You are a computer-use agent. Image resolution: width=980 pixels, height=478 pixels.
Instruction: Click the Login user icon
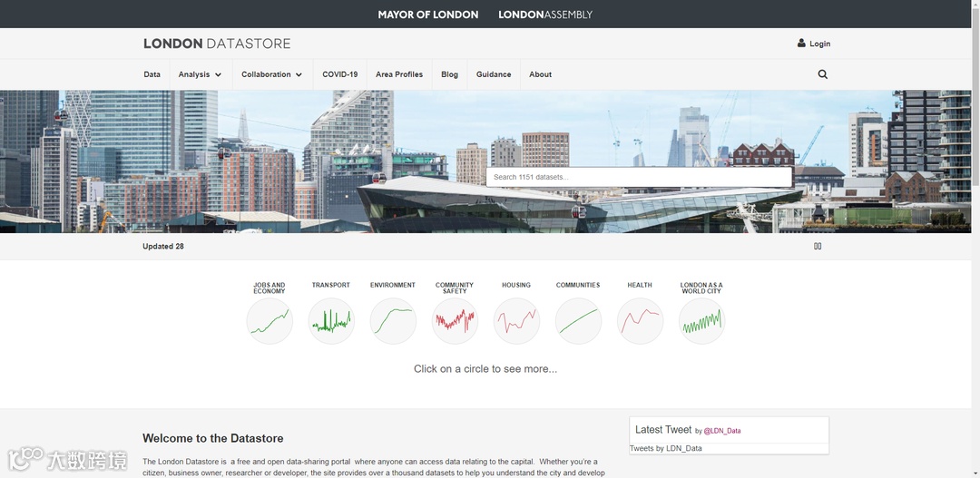point(801,44)
